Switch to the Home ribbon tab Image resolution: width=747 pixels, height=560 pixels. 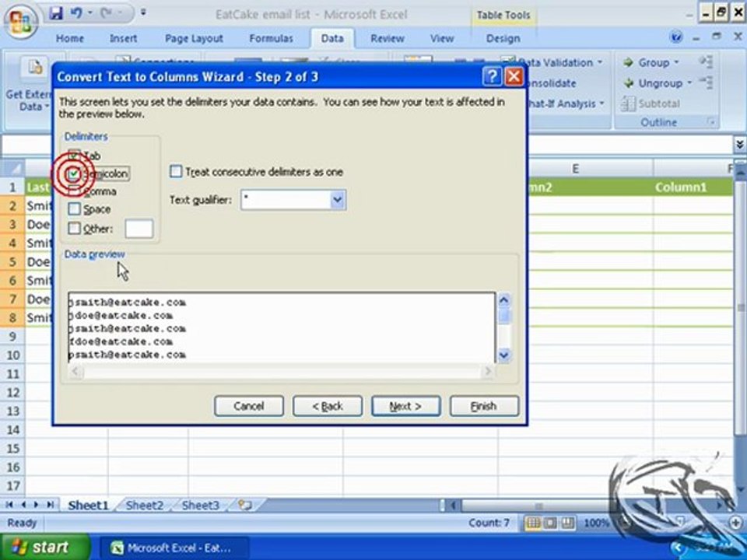(x=69, y=39)
